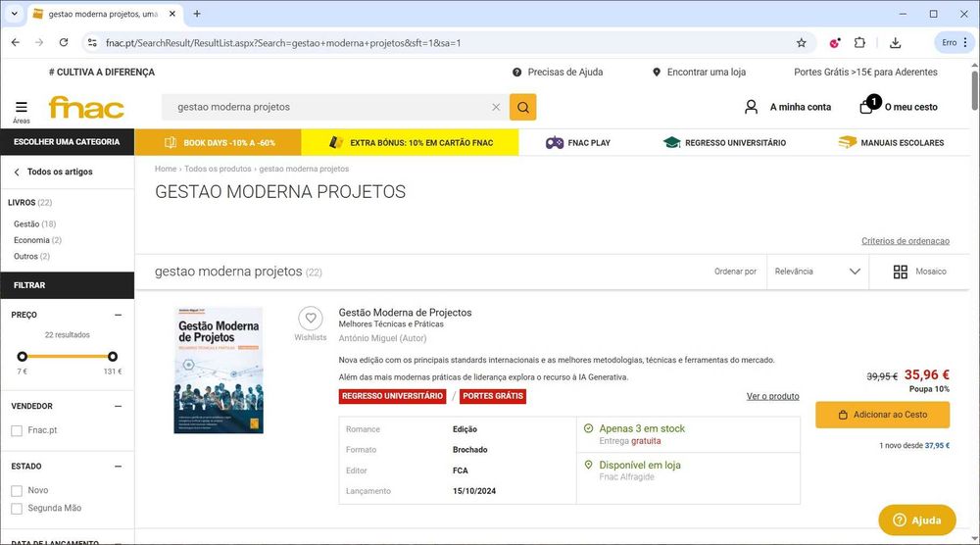The width and height of the screenshot is (980, 545).
Task: Switch to Mosaico grid view icon
Action: tap(900, 272)
